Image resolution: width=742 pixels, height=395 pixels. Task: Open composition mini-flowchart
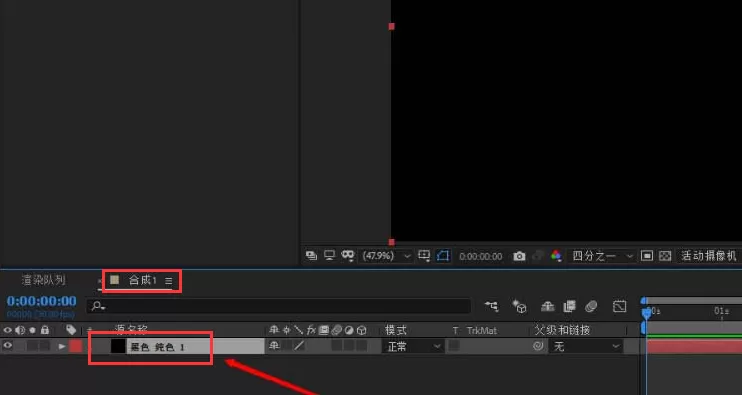point(492,307)
